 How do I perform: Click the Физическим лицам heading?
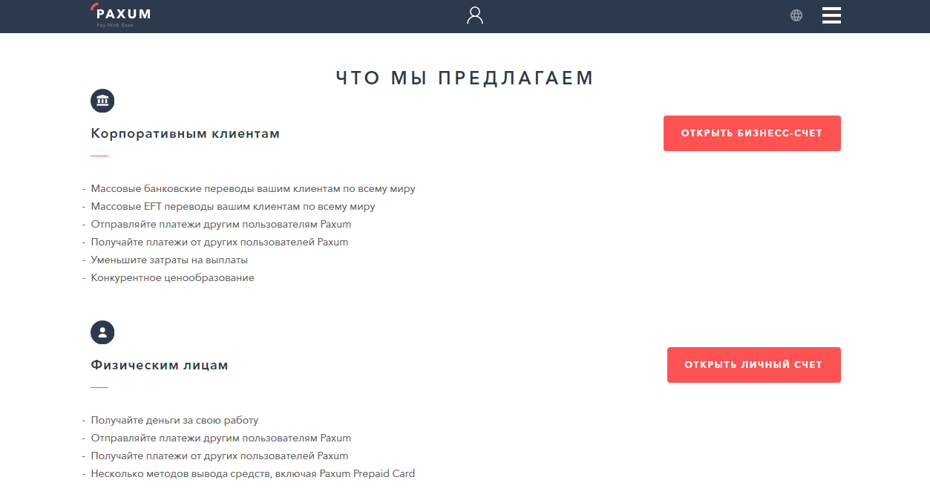[x=159, y=365]
